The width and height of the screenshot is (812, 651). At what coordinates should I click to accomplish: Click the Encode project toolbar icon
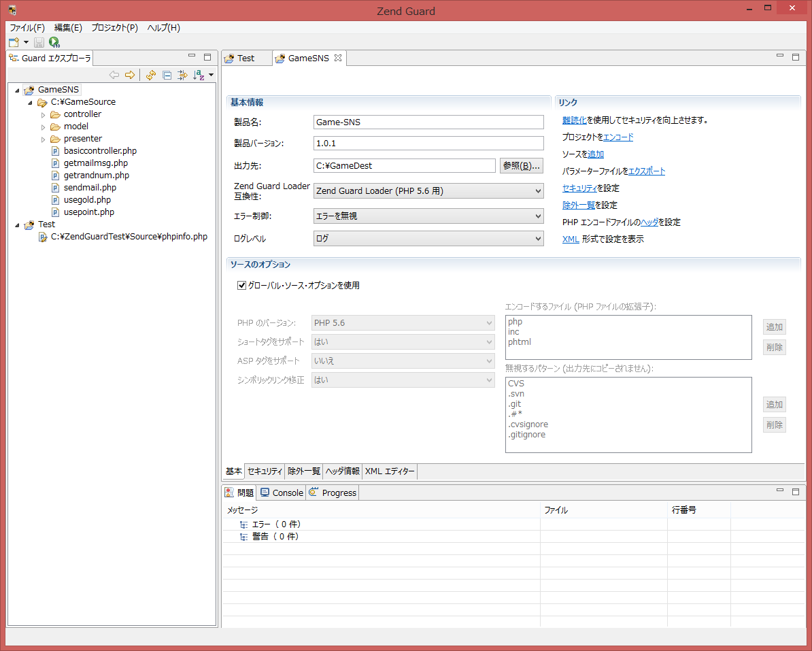click(x=54, y=42)
